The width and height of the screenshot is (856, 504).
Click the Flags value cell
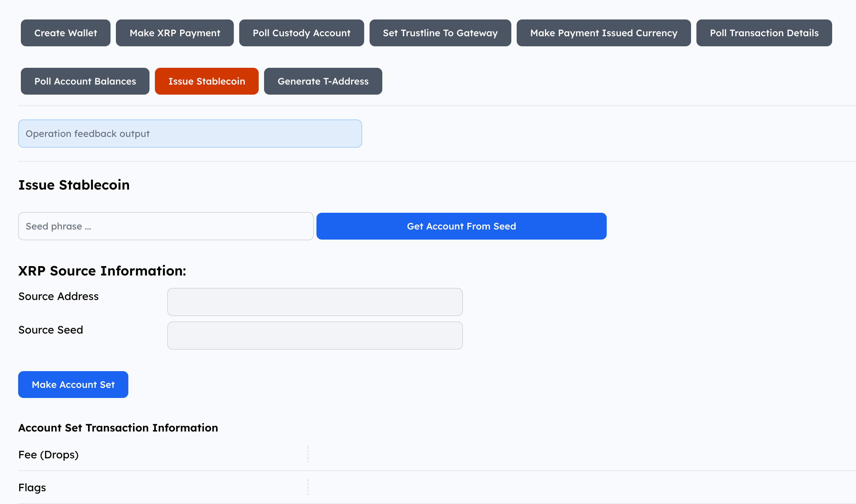click(578, 487)
